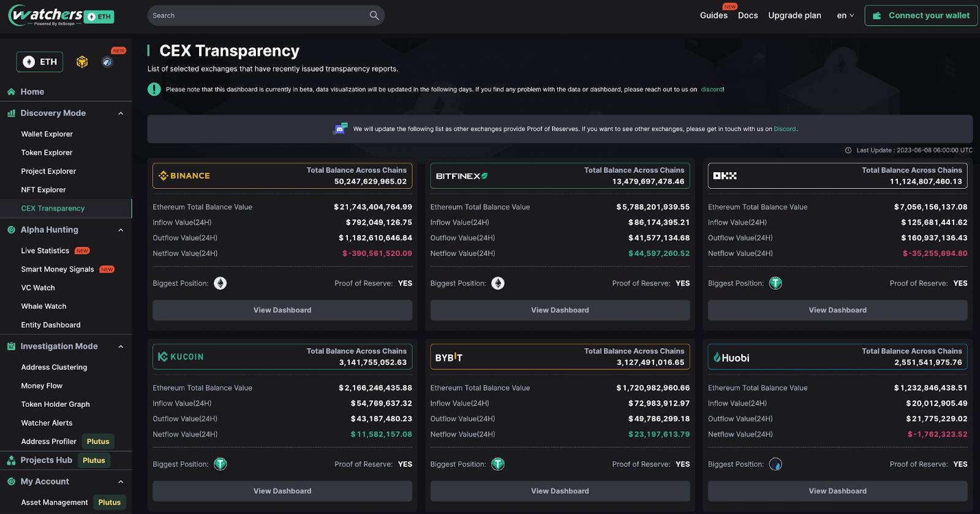This screenshot has width=980, height=514.
Task: Click the Discovery Mode chart icon
Action: click(11, 113)
